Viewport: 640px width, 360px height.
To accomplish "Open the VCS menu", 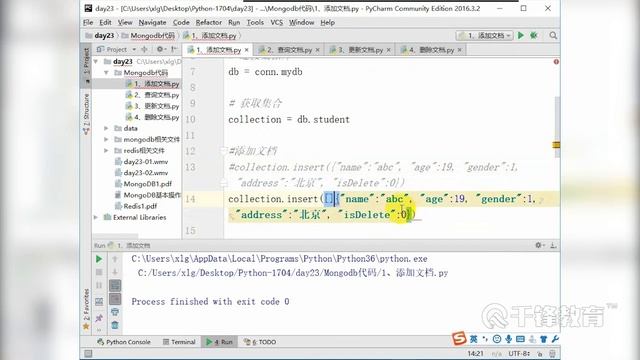I will [277, 22].
